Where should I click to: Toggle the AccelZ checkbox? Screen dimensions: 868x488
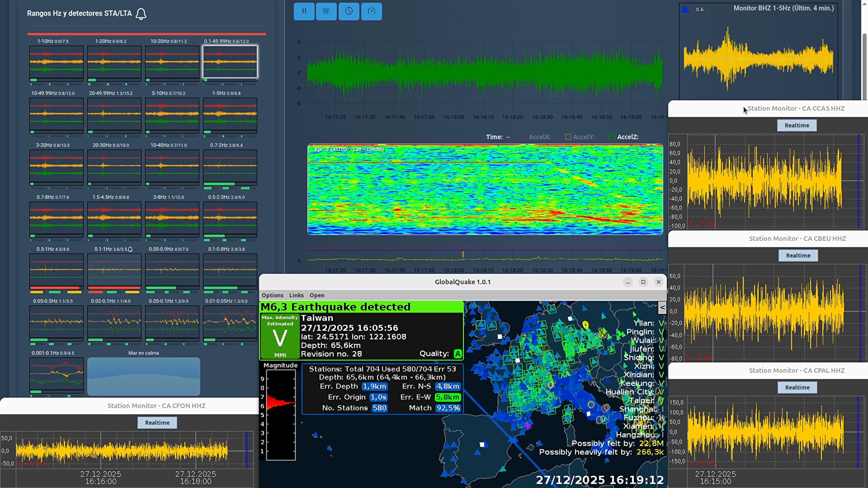[x=612, y=137]
